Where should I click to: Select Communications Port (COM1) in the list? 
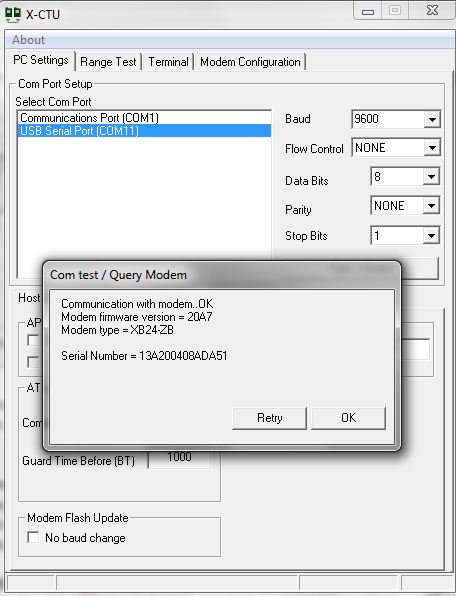pos(144,118)
